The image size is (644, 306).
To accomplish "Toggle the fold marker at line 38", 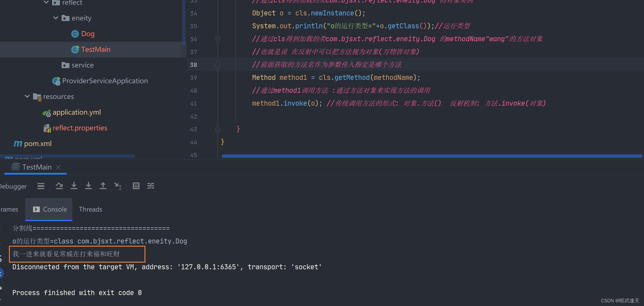I will pos(218,65).
